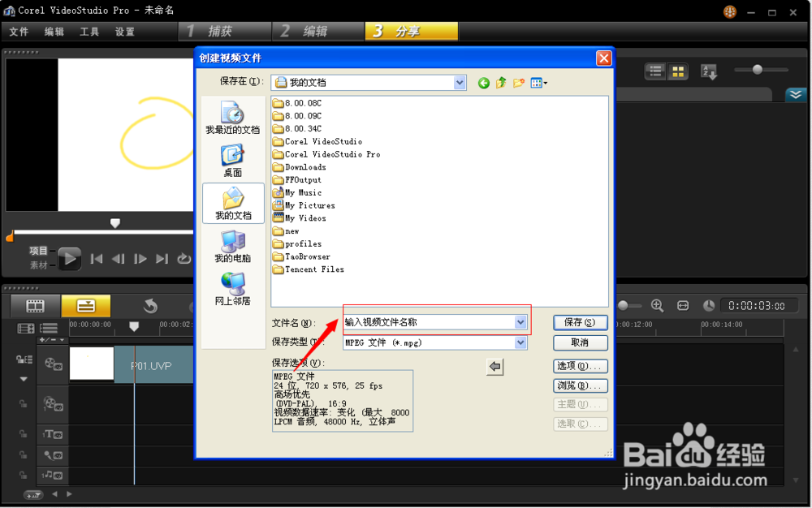
Task: Expand the Save in (保存在) location dropdown
Action: tap(460, 83)
